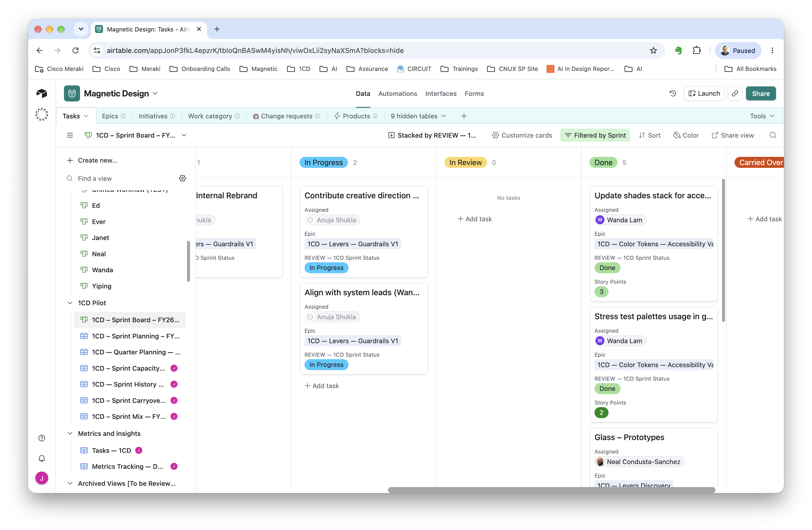
Task: Open Chrome tab search dropdown
Action: point(81,29)
